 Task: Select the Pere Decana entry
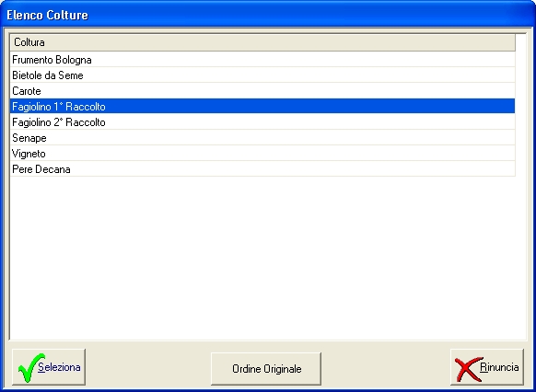[x=262, y=169]
